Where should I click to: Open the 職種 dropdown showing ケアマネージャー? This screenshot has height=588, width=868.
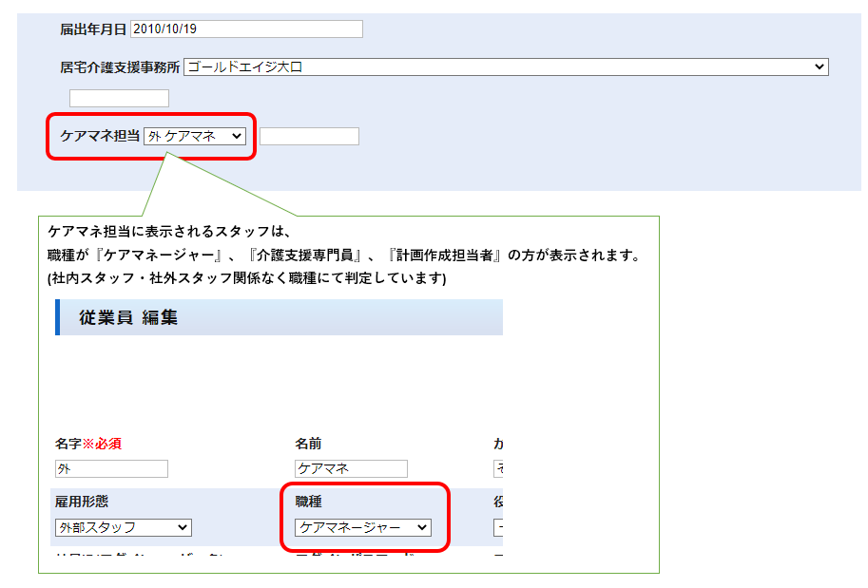click(363, 527)
